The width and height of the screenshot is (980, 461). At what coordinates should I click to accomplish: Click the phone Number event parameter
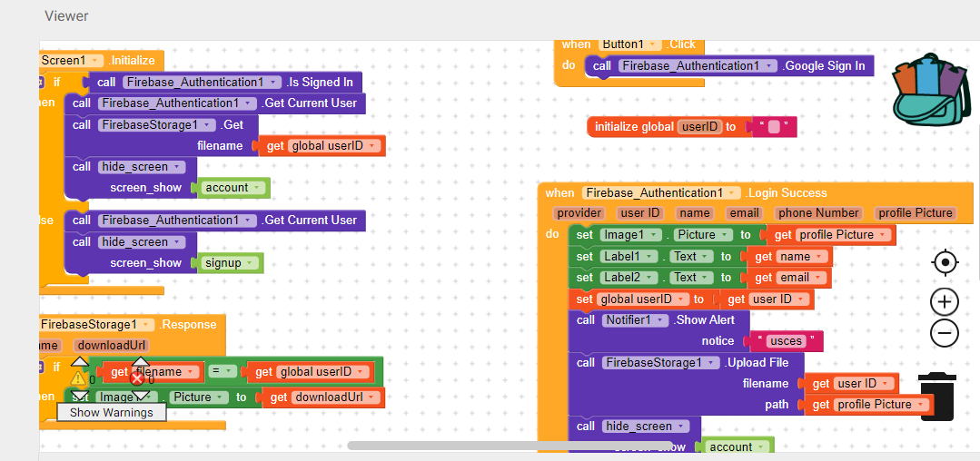coord(817,213)
